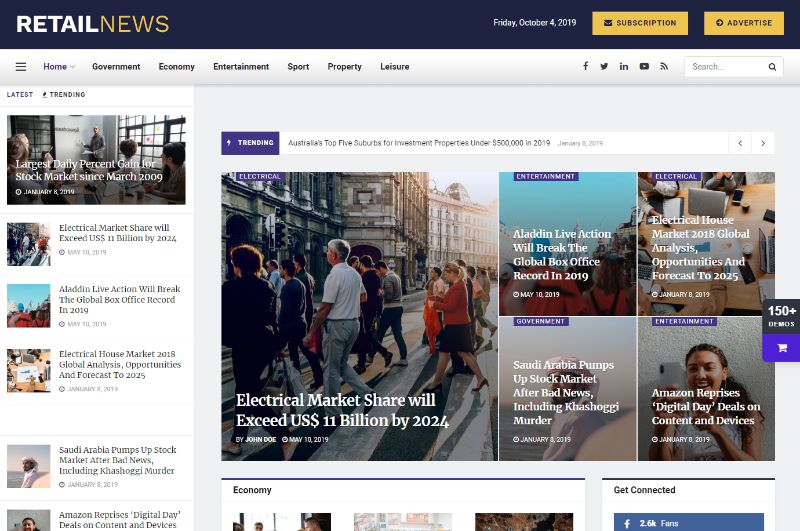Click the Entertainment tag on Amazon tile
This screenshot has width=800, height=531.
(684, 321)
